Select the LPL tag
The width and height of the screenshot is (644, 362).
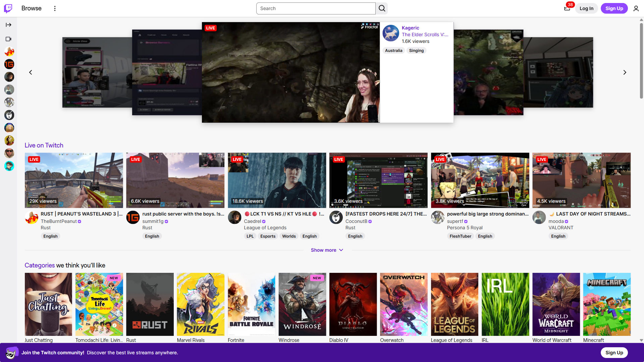[x=250, y=236]
